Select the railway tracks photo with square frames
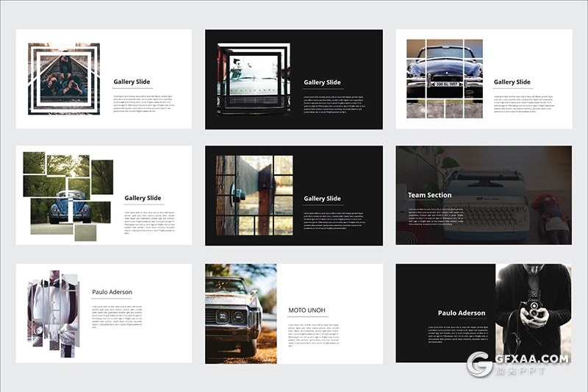 click(64, 79)
